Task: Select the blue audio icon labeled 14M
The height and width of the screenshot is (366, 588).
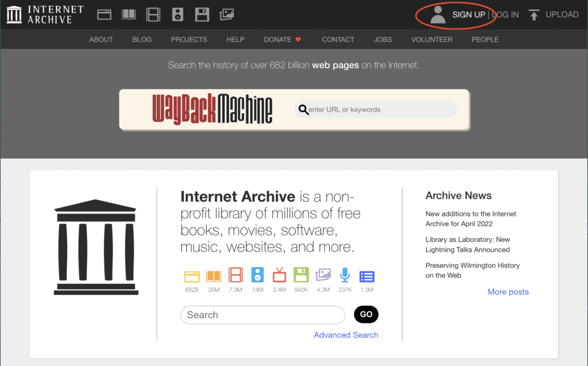Action: click(258, 275)
